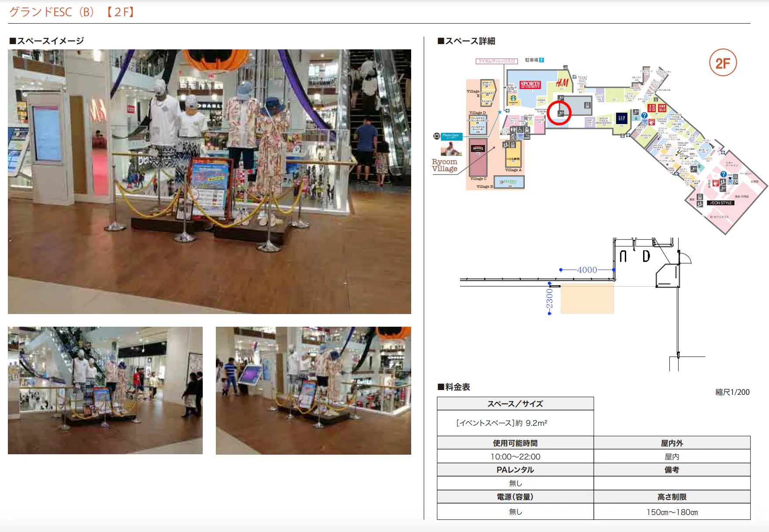This screenshot has width=769, height=532.
Task: Select the GAP store logo
Action: [x=621, y=118]
